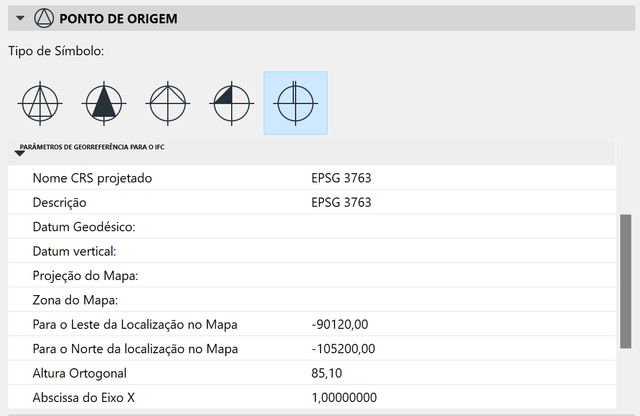The height and width of the screenshot is (416, 640).
Task: Select the Descrição row label
Action: coord(60,202)
